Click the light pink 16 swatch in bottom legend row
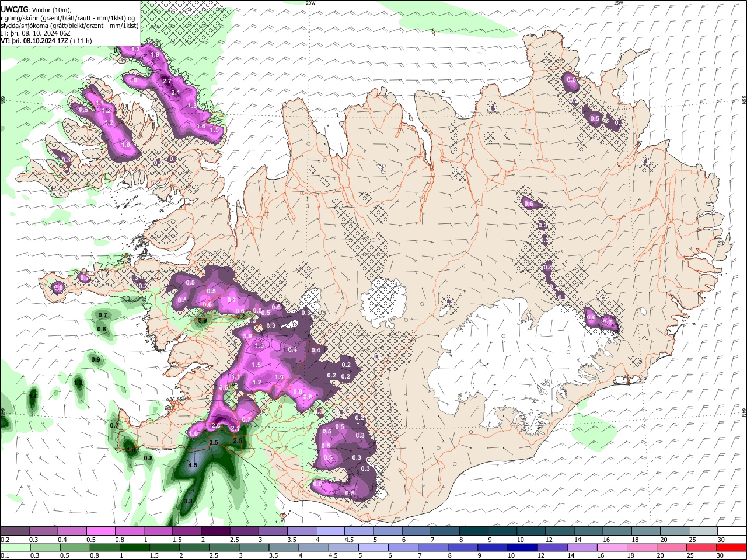 point(612,547)
